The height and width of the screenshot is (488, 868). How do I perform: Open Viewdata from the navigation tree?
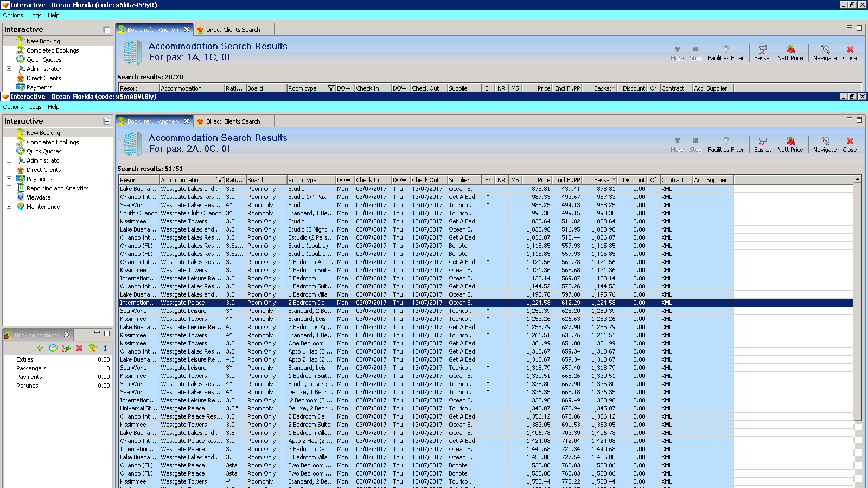tap(39, 197)
